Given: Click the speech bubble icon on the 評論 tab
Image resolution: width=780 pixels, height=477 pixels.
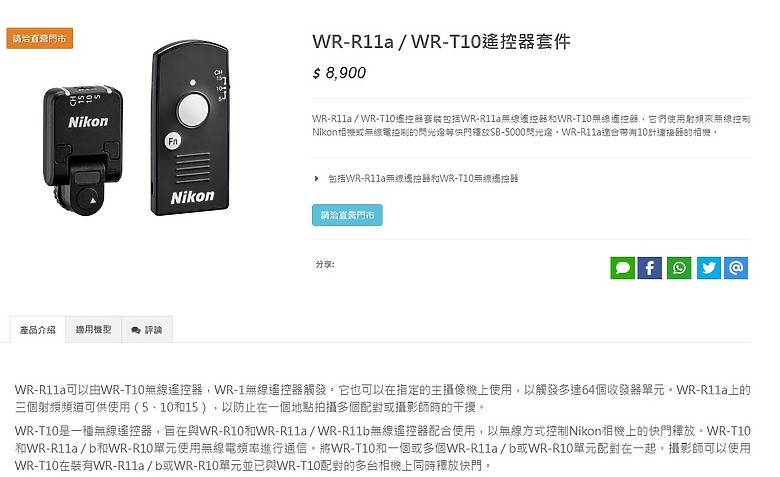Looking at the screenshot, I should (x=135, y=330).
